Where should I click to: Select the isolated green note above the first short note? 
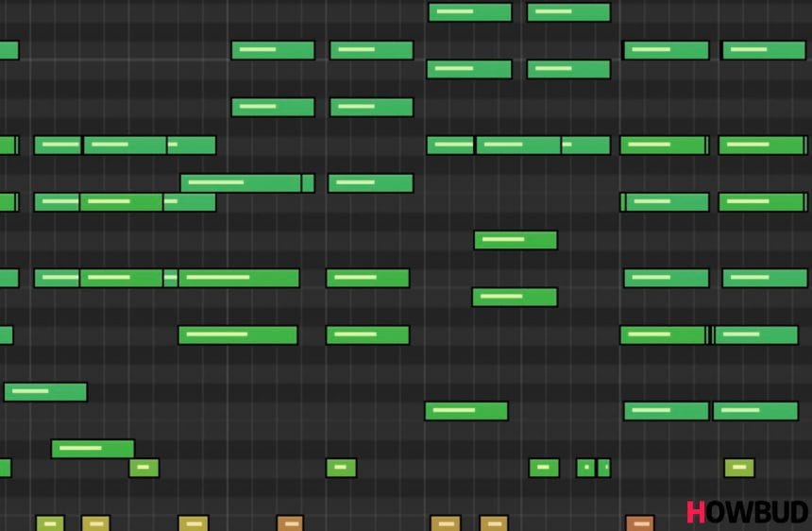[45, 392]
